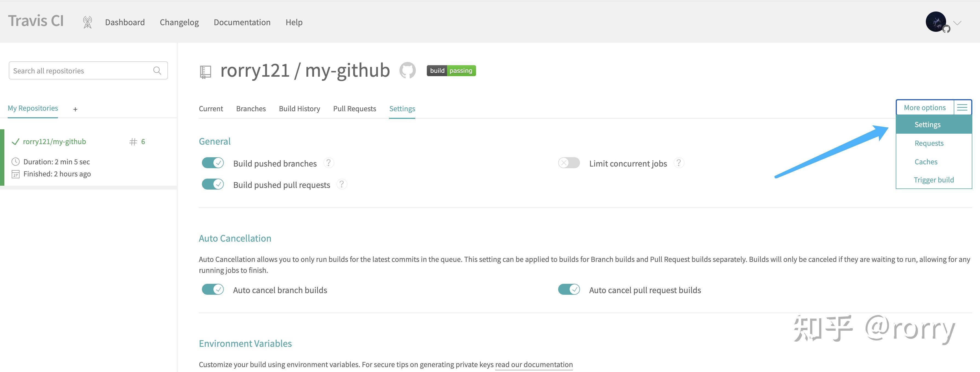Open build number 6 in the sidebar
The image size is (980, 372).
click(x=137, y=142)
